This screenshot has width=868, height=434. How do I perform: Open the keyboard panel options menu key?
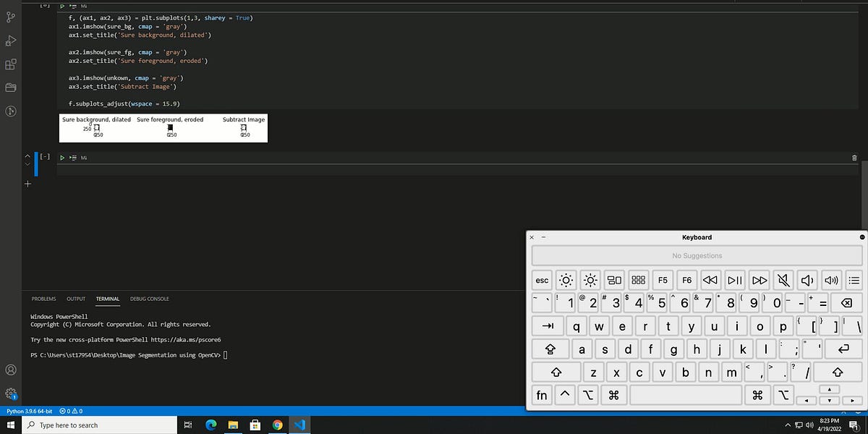854,280
